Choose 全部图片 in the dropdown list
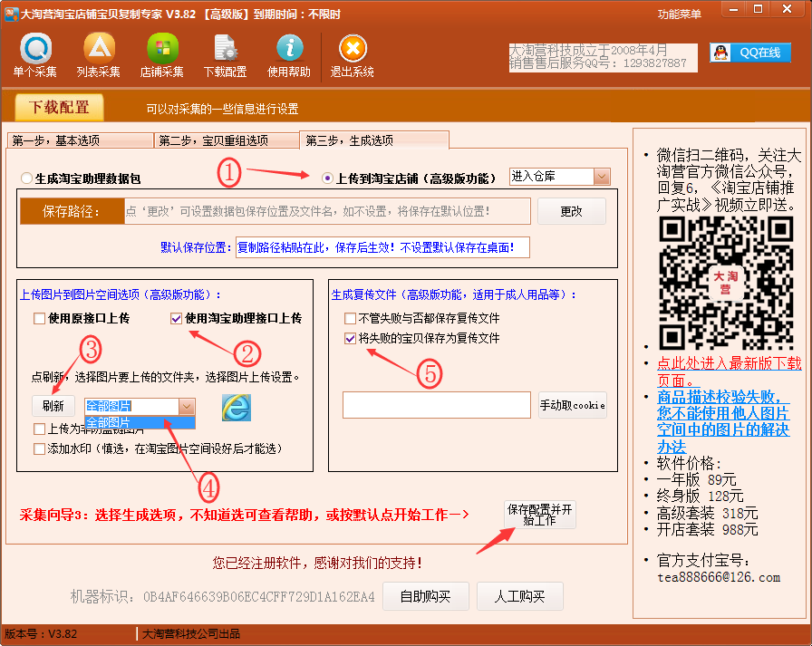Screen dimensions: 812x646 pos(140,422)
